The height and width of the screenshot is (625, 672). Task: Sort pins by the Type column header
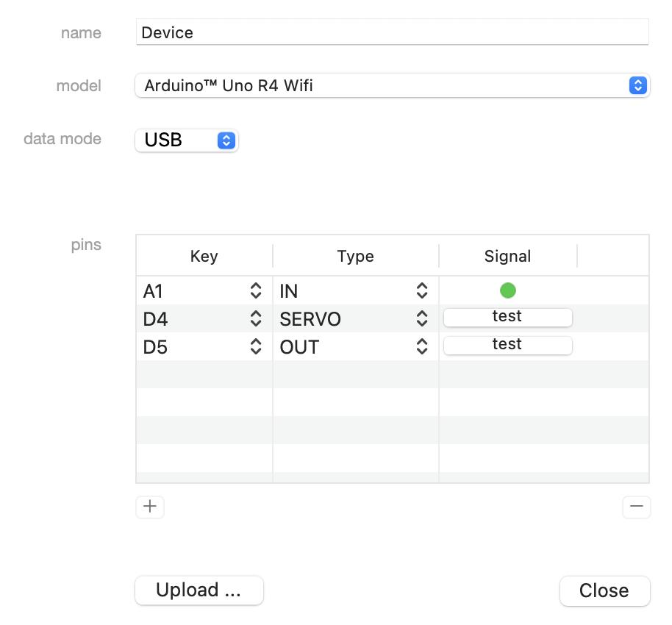pyautogui.click(x=356, y=256)
